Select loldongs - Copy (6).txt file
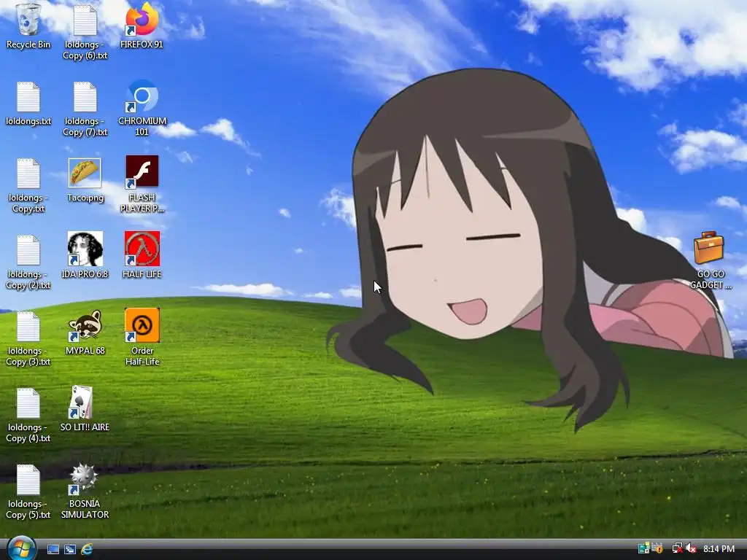The image size is (747, 560). pos(85,32)
